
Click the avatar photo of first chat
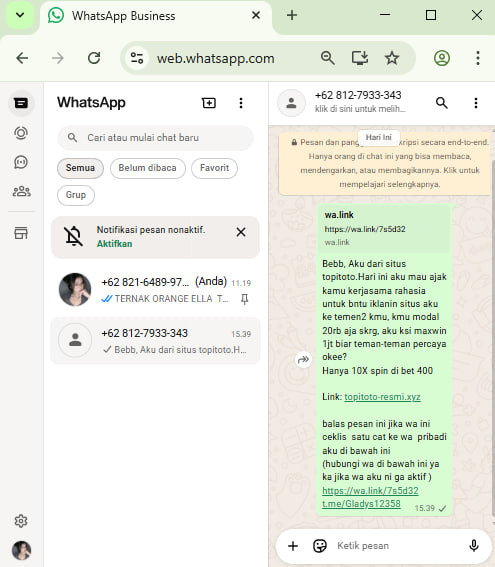coord(75,290)
